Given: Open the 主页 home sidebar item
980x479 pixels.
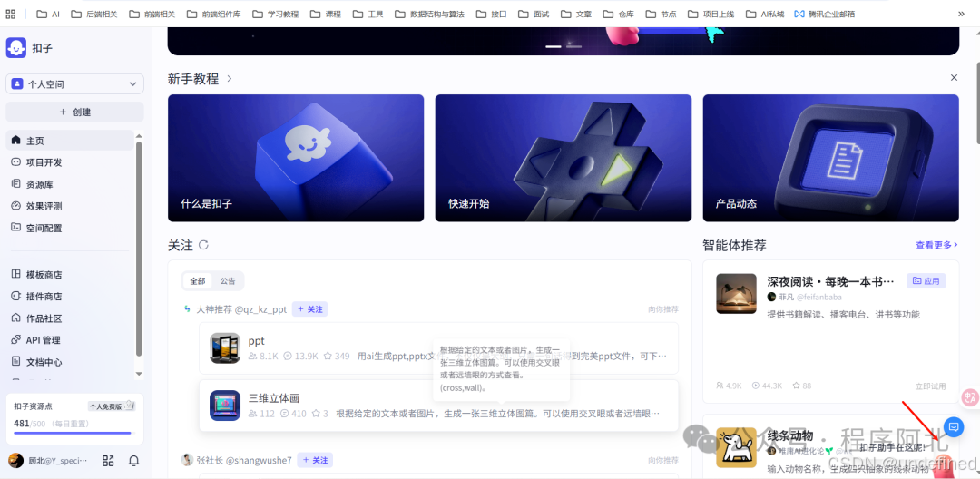Looking at the screenshot, I should pyautogui.click(x=69, y=141).
